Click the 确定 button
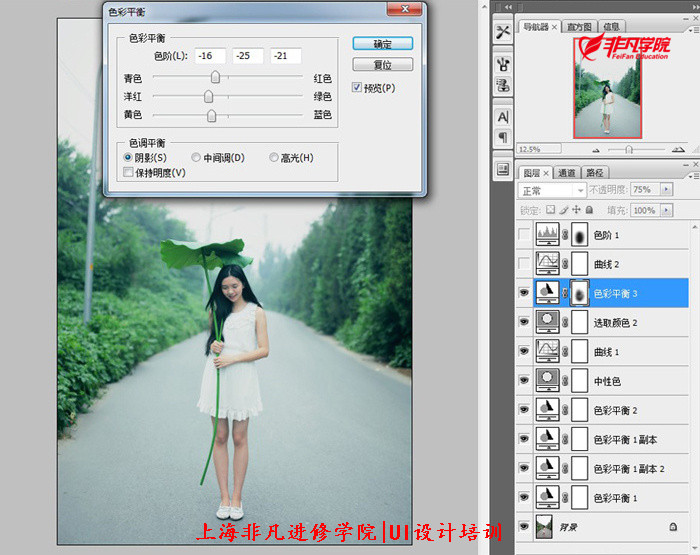 click(x=383, y=44)
